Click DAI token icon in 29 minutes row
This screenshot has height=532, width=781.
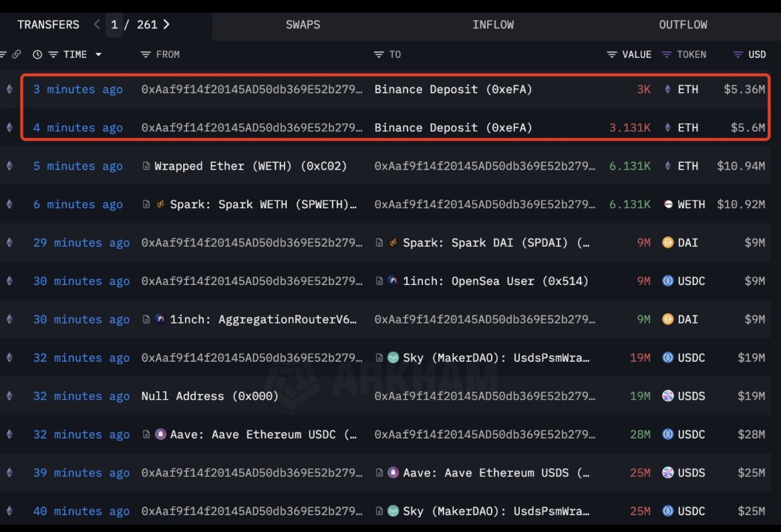coord(668,243)
